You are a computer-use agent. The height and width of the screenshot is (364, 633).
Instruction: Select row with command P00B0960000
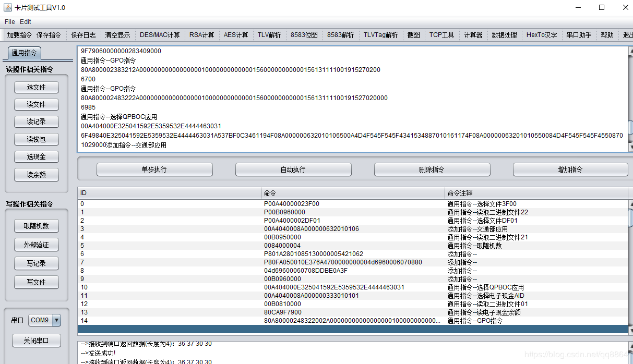tap(353, 212)
